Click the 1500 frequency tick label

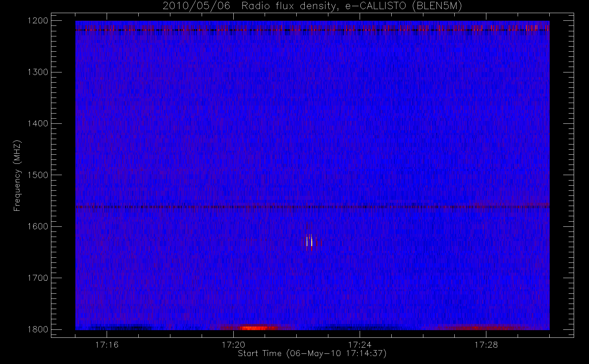[38, 175]
